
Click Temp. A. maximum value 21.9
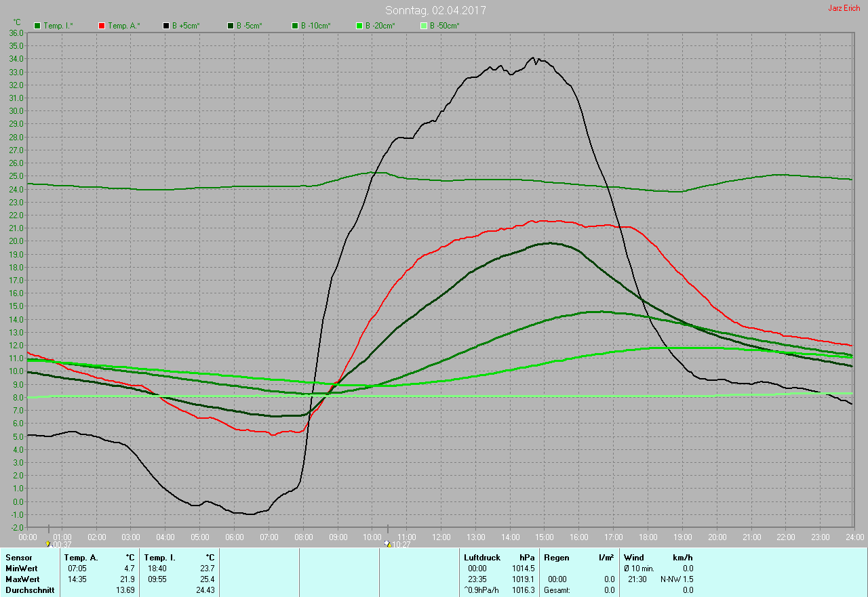[x=127, y=579]
